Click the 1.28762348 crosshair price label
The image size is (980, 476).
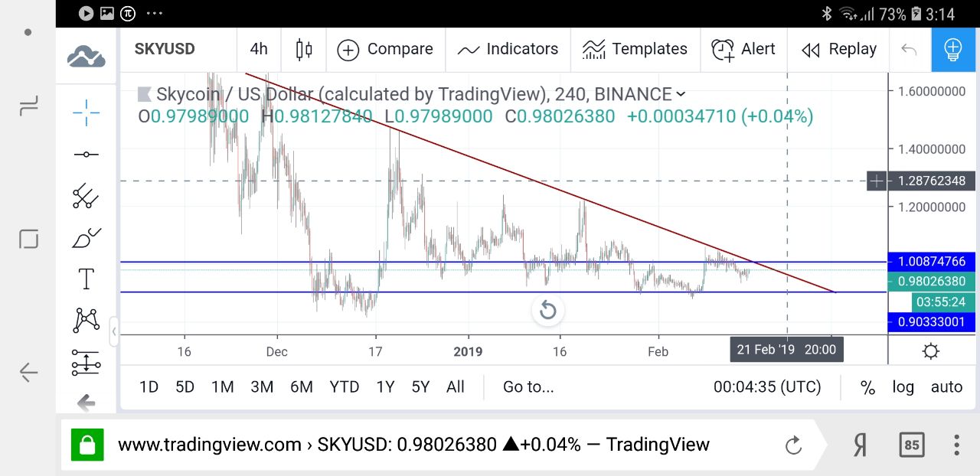pyautogui.click(x=932, y=181)
